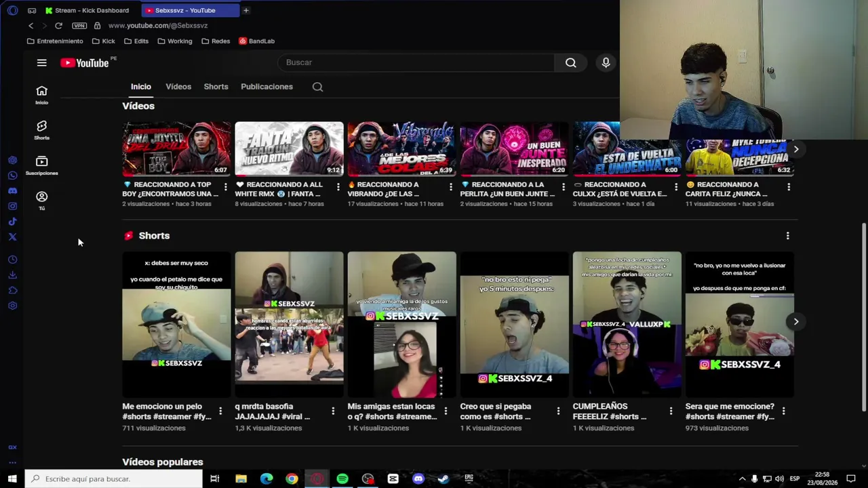
Task: Open 'Creo que si pegaba' short thumbnail
Action: tap(514, 324)
